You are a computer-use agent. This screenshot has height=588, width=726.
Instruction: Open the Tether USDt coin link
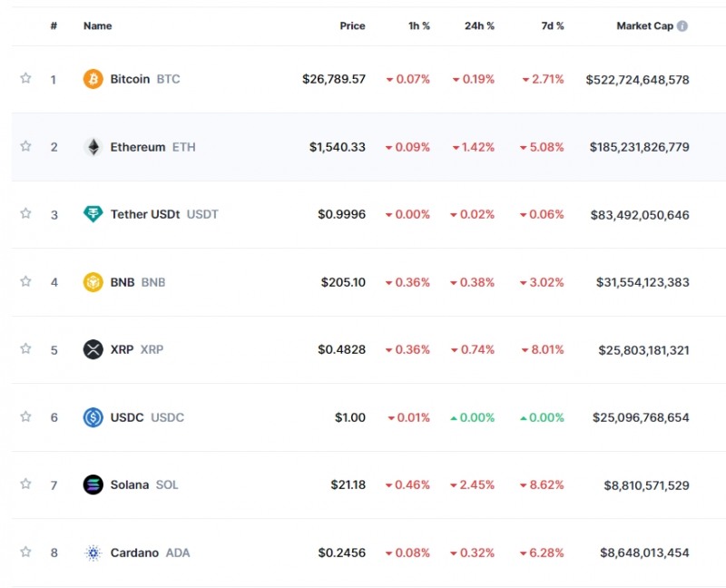click(x=145, y=214)
